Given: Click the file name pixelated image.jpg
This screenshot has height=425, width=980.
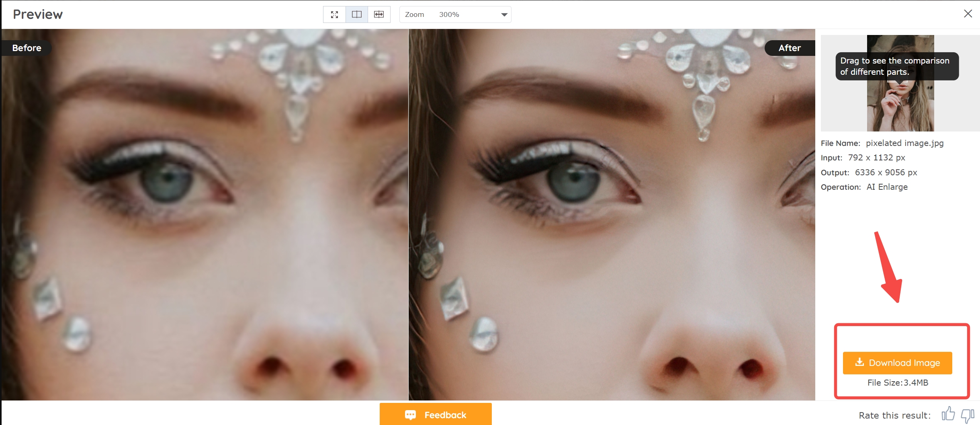Looking at the screenshot, I should [x=904, y=143].
